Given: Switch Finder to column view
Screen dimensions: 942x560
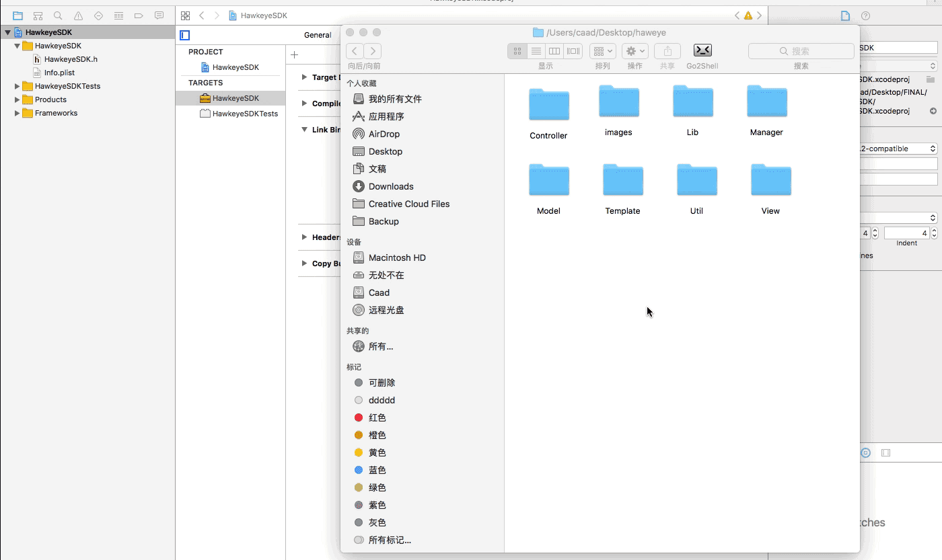Looking at the screenshot, I should click(x=554, y=51).
